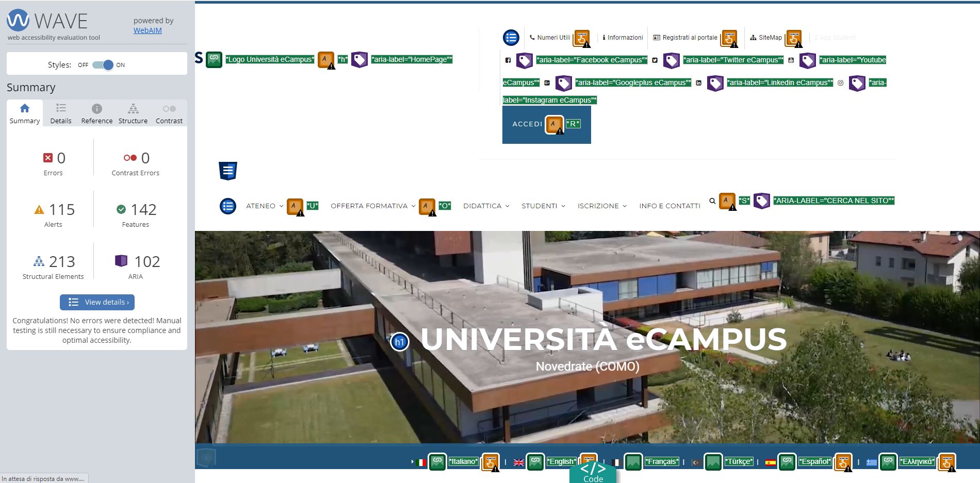Open the Structure tab
Image resolution: width=980 pixels, height=483 pixels.
pos(133,113)
